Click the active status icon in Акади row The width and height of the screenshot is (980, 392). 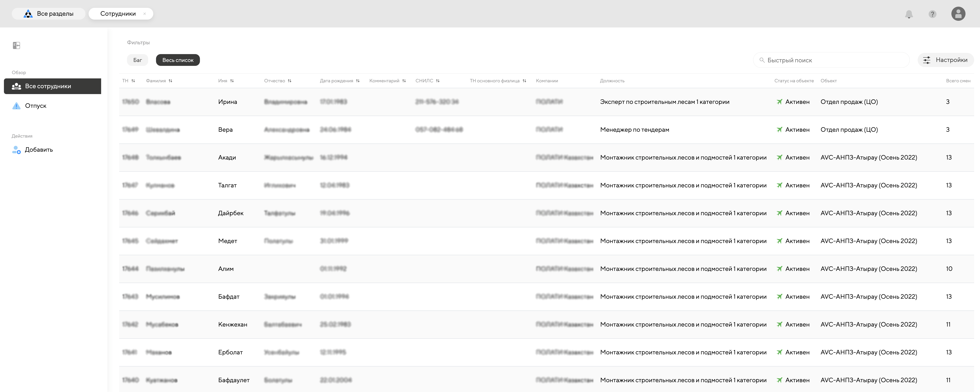coord(779,157)
